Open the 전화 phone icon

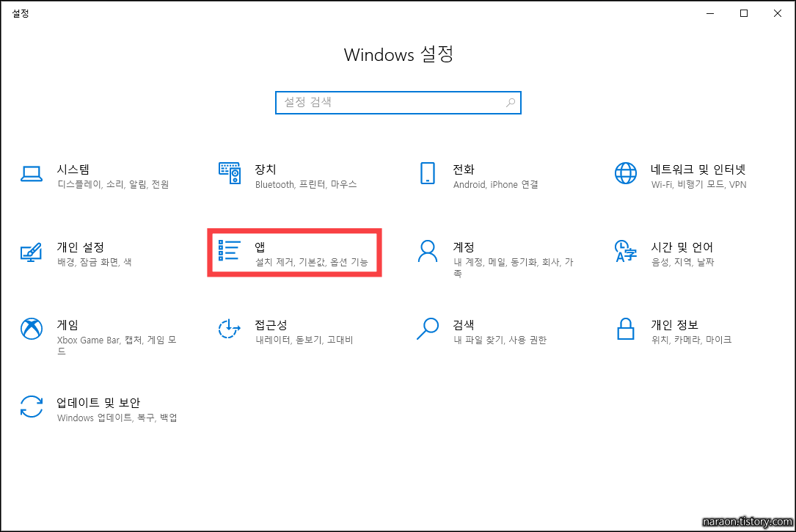coord(428,173)
